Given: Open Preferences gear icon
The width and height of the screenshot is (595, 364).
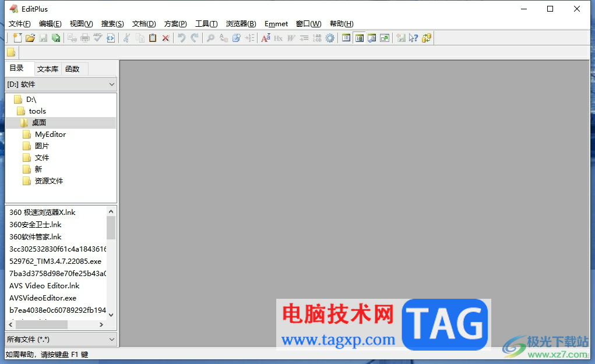Looking at the screenshot, I should [330, 38].
